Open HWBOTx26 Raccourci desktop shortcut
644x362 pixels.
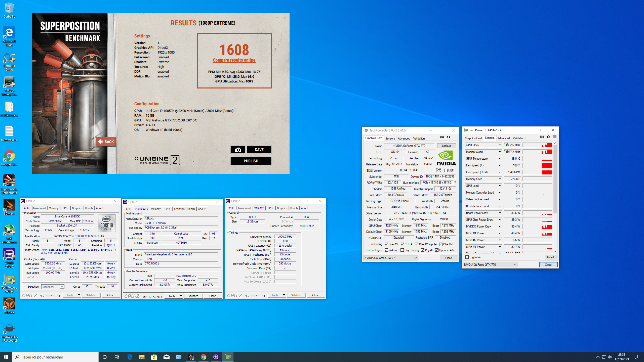[9, 333]
